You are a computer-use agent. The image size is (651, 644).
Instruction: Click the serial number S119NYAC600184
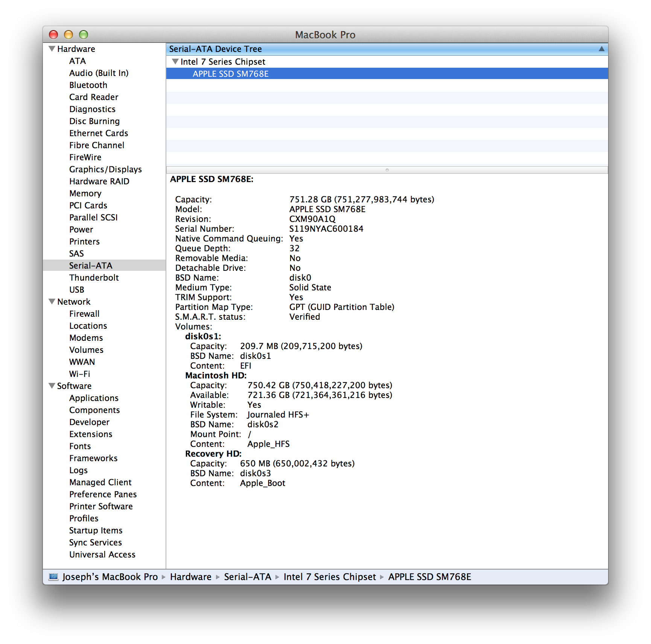(326, 229)
